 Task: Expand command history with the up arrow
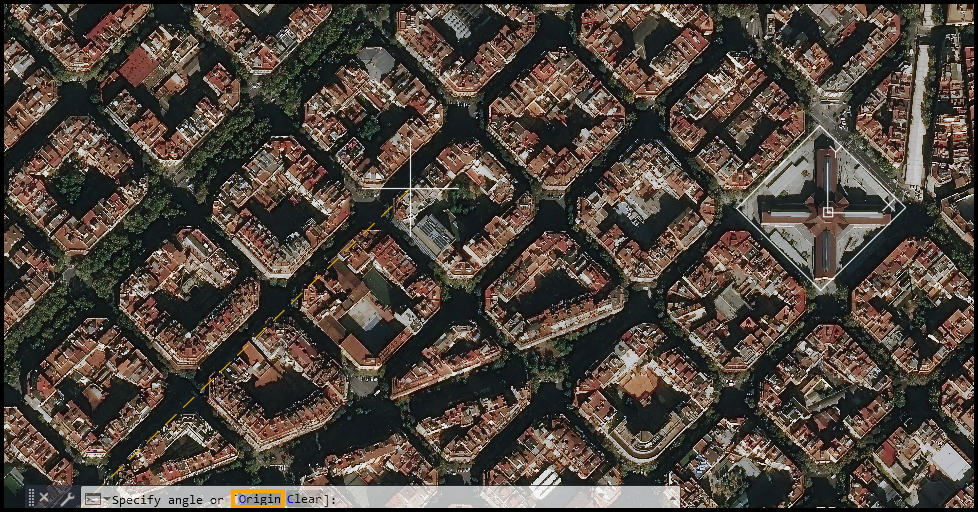point(672,498)
